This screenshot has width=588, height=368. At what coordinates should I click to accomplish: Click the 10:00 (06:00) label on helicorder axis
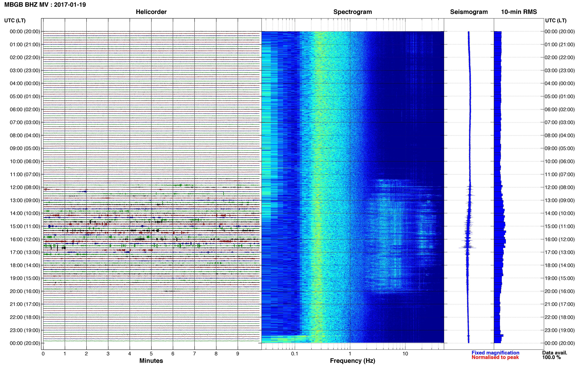(25, 161)
